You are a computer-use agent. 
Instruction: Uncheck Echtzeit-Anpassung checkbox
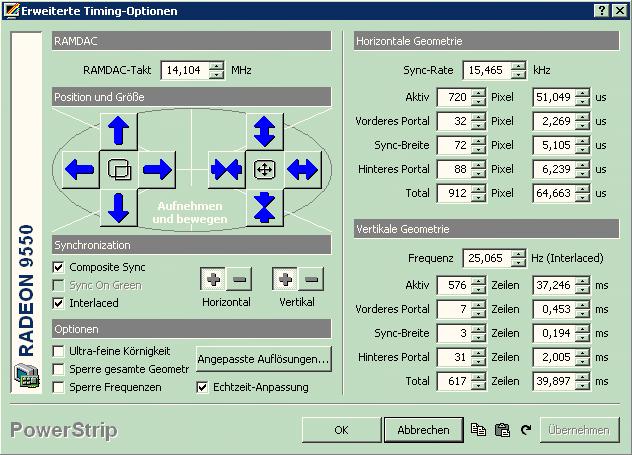pos(203,387)
